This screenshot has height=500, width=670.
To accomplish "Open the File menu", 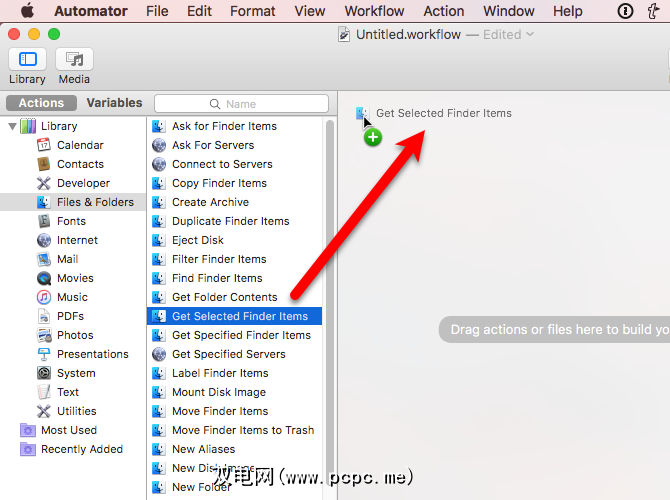I will pyautogui.click(x=157, y=11).
